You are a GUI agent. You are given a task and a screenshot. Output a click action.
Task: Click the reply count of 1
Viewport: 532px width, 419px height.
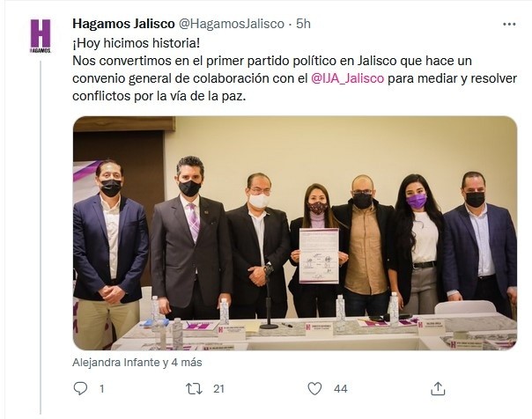tap(101, 388)
